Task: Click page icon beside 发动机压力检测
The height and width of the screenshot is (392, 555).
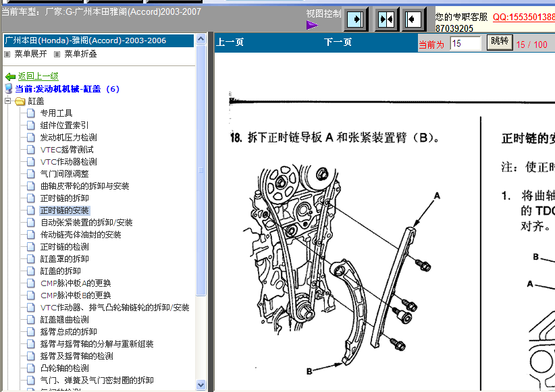Action: (x=31, y=137)
